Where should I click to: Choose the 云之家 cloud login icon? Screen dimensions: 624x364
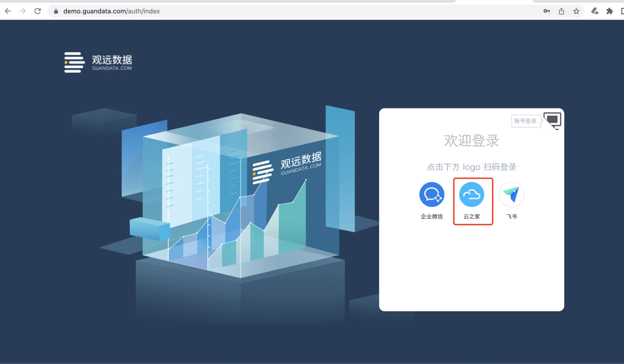click(471, 194)
